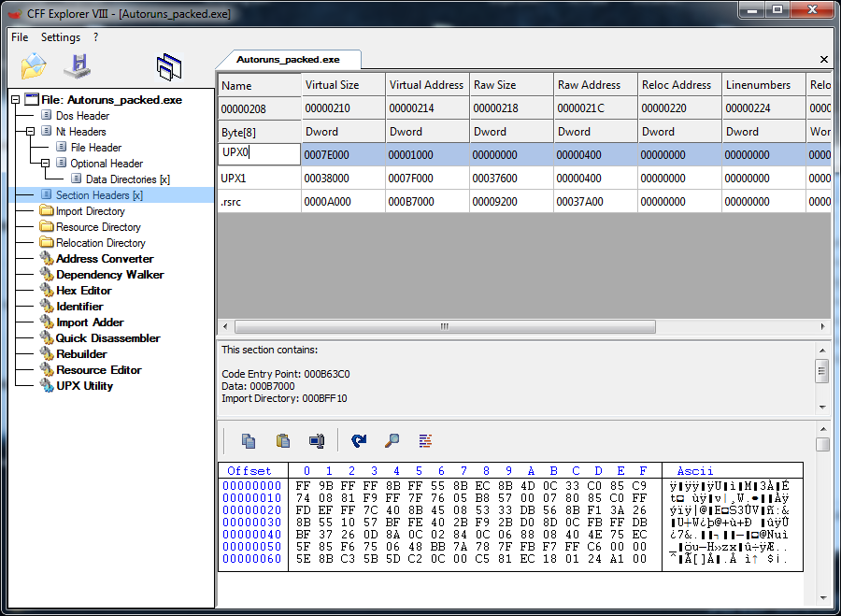
Task: Click the save disk toolbar icon
Action: click(x=77, y=66)
